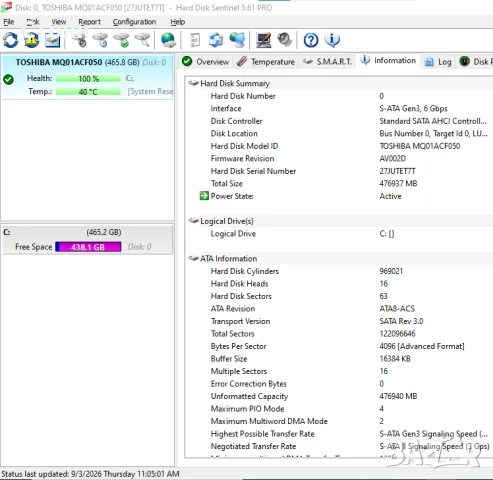Click the green Health 100 % bar
Screen dimensions: 493x480
pyautogui.click(x=88, y=79)
